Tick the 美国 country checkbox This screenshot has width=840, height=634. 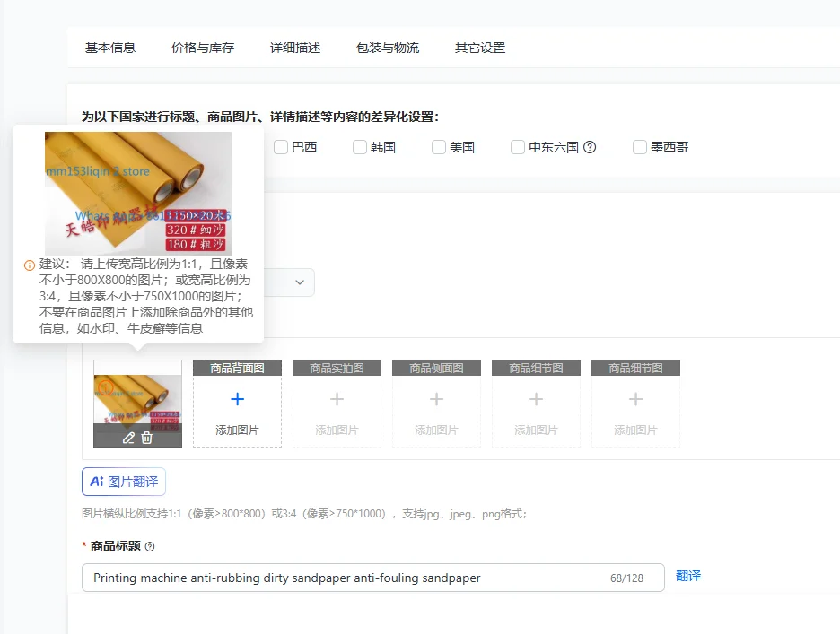[439, 147]
